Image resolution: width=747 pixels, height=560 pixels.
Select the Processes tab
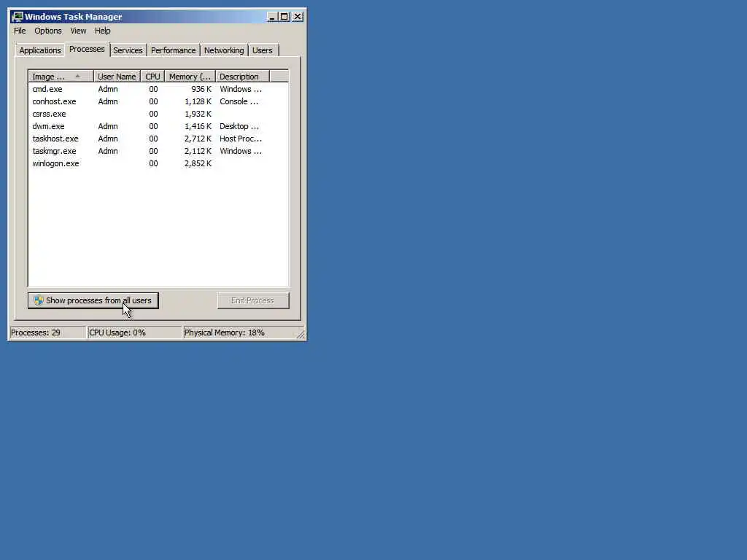pyautogui.click(x=87, y=49)
